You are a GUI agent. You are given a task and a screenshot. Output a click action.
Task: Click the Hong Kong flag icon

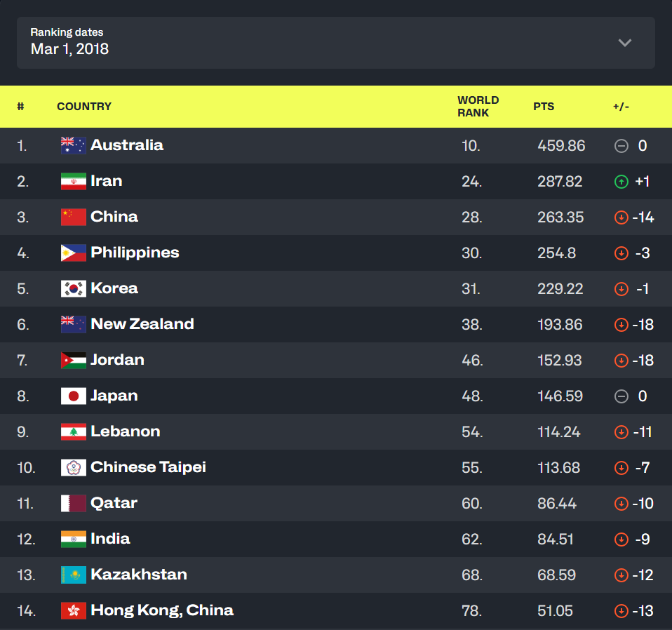tap(74, 610)
